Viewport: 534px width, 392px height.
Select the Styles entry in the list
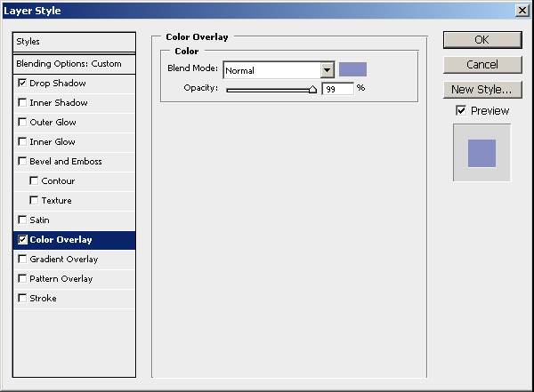[74, 42]
